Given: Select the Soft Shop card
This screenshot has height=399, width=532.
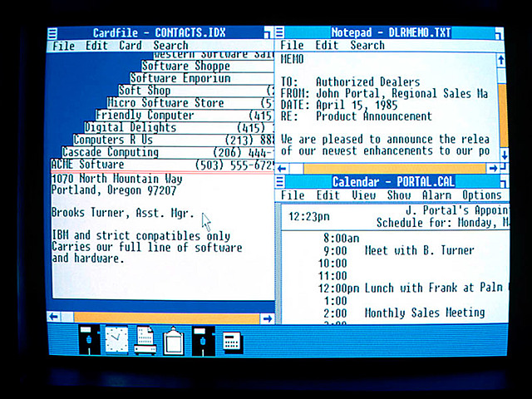Looking at the screenshot, I should (x=196, y=91).
